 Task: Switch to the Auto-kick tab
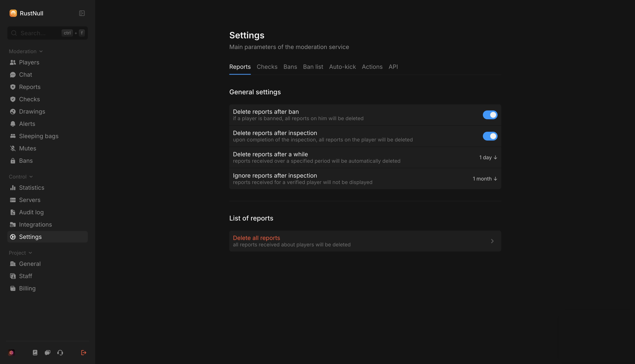(342, 67)
